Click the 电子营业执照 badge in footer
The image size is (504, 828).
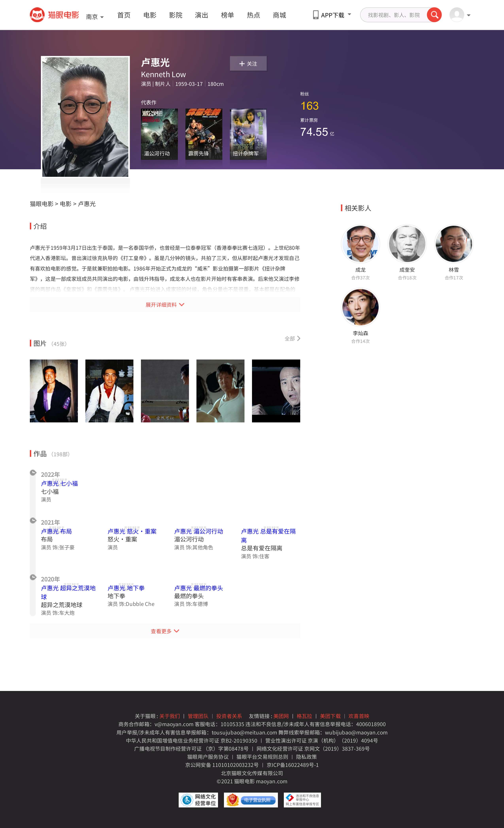click(251, 800)
